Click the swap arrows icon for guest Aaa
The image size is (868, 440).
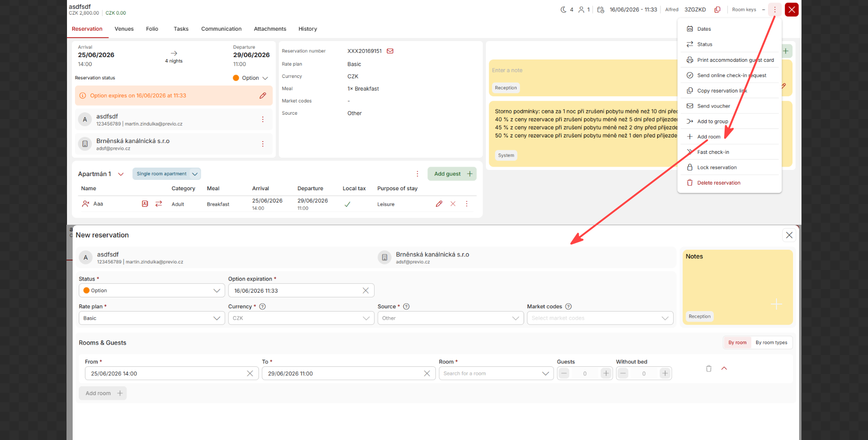click(x=159, y=204)
